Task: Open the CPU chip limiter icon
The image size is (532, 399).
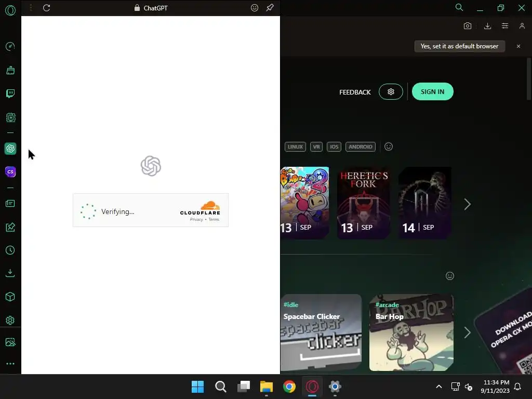Action: tap(10, 117)
